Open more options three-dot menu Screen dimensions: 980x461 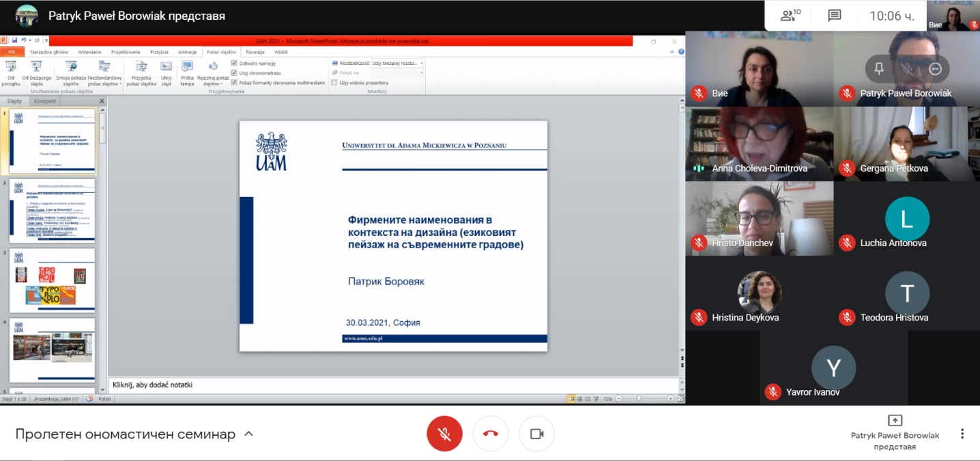962,434
